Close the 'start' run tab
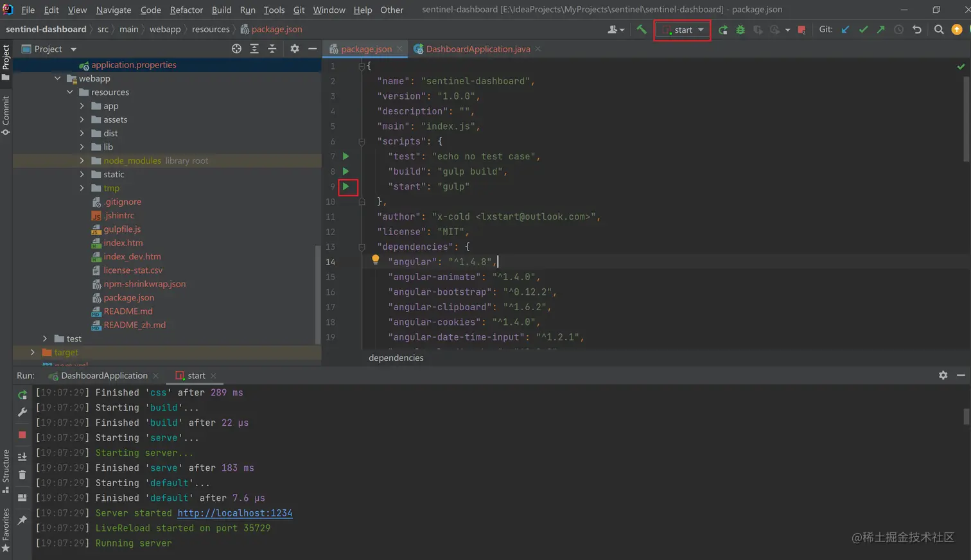971x560 pixels. [x=213, y=376]
